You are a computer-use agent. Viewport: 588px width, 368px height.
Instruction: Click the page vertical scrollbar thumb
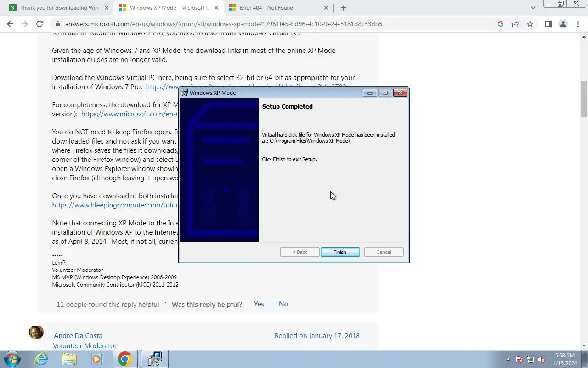[x=584, y=98]
